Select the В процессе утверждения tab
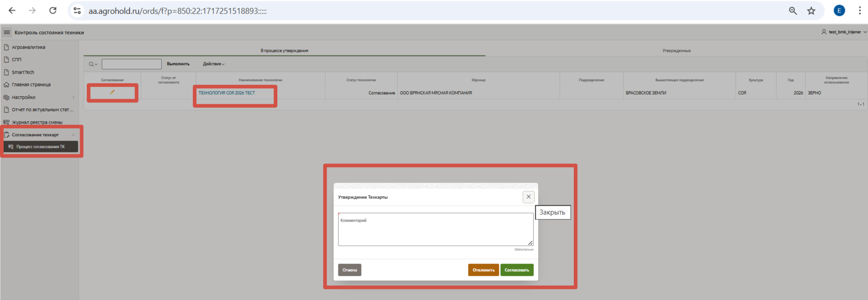This screenshot has width=868, height=300. tap(284, 51)
